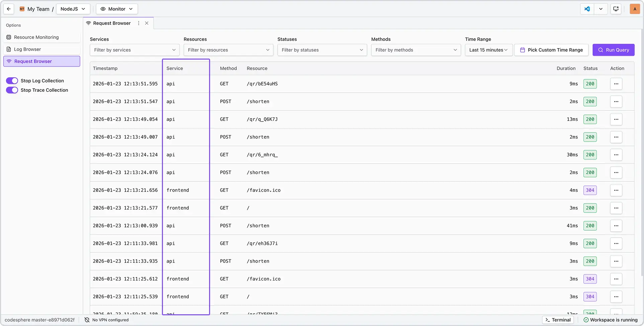
Task: Open Log Browser from sidebar
Action: tap(27, 49)
